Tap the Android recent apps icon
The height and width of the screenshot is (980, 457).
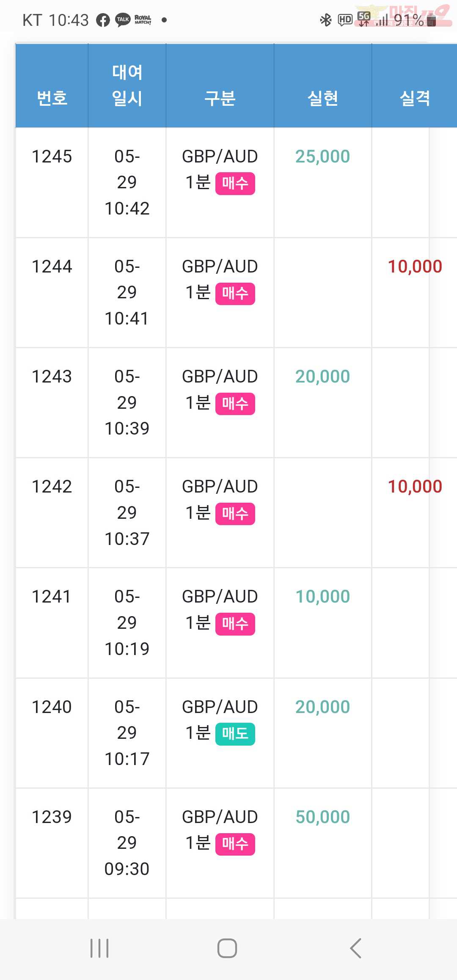click(99, 948)
